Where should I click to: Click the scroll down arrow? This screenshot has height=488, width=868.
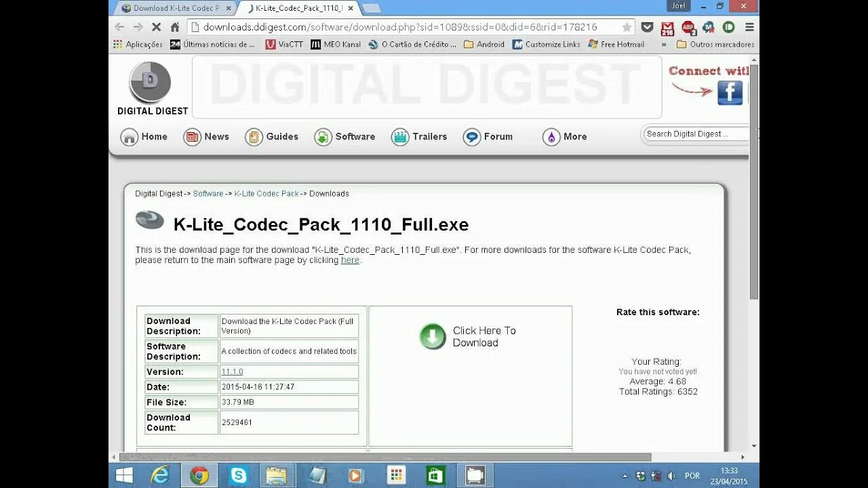point(754,447)
